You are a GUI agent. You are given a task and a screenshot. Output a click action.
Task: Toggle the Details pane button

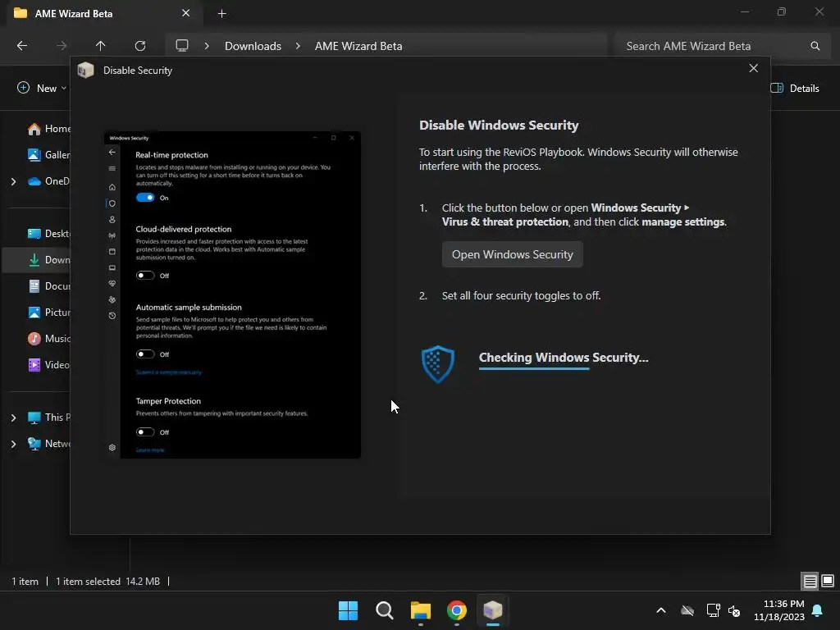tap(795, 89)
